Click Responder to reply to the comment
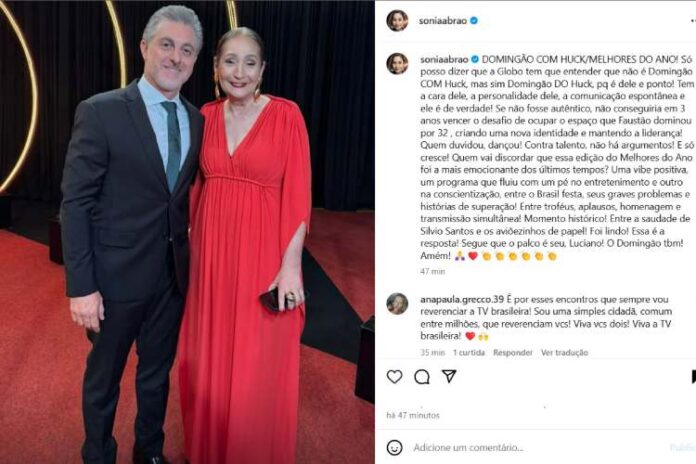Viewport: 696px width, 464px height. tap(513, 352)
